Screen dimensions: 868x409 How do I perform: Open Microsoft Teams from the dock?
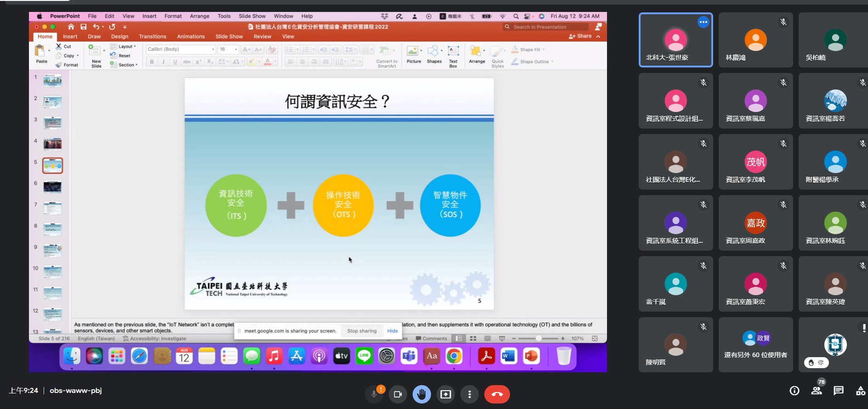tap(409, 356)
